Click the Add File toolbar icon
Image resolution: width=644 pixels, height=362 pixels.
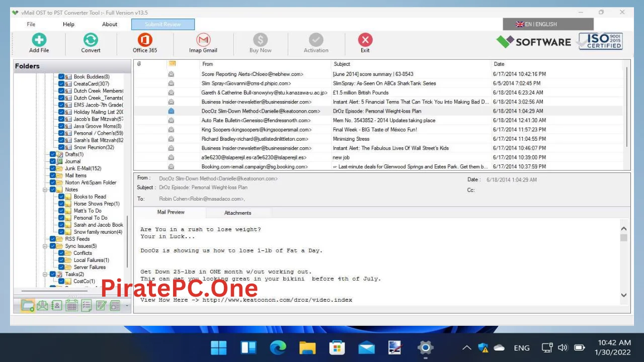pyautogui.click(x=39, y=40)
